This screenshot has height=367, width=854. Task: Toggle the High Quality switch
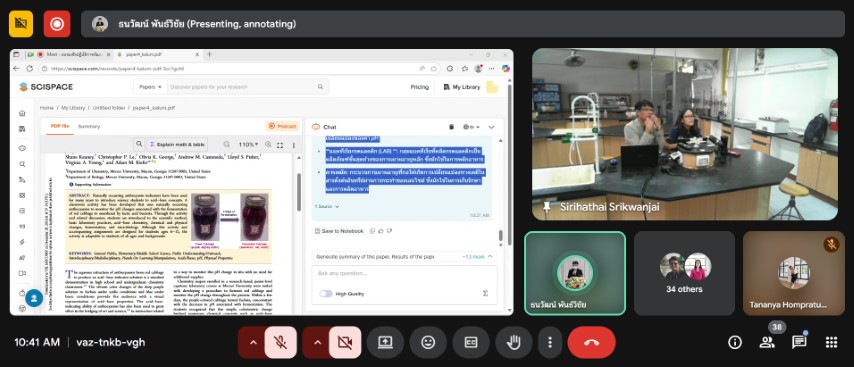[x=326, y=293]
